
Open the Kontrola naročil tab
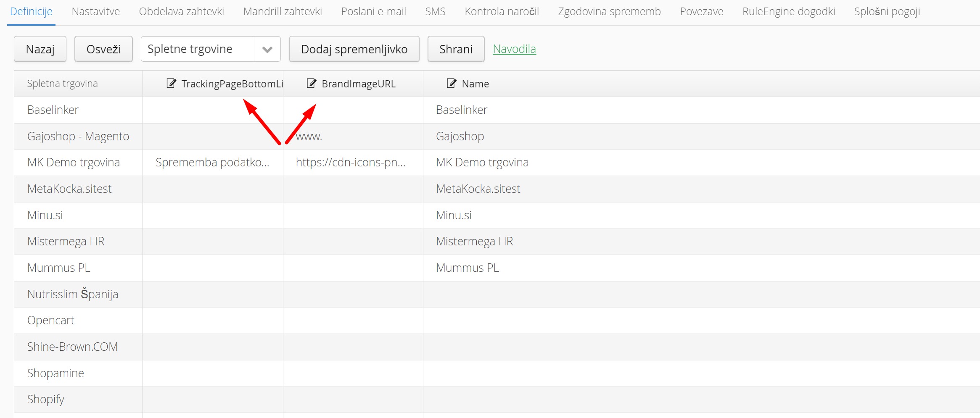(502, 11)
